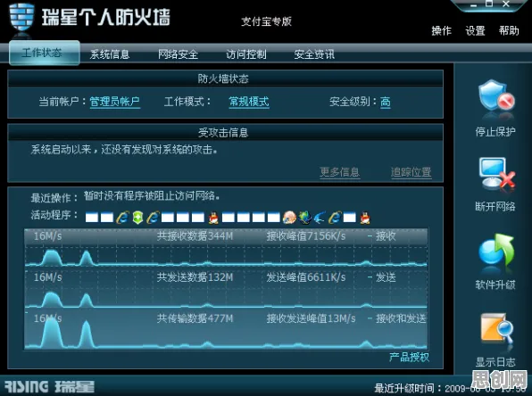Screen dimensions: 532x396
Task: Click the 停止保护 label
Action: pyautogui.click(x=495, y=131)
